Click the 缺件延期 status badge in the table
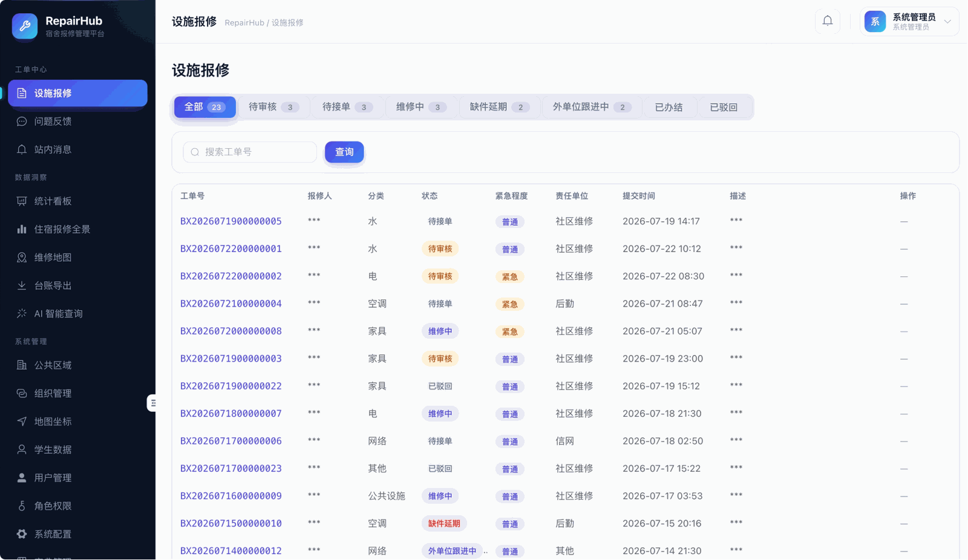 coord(444,524)
